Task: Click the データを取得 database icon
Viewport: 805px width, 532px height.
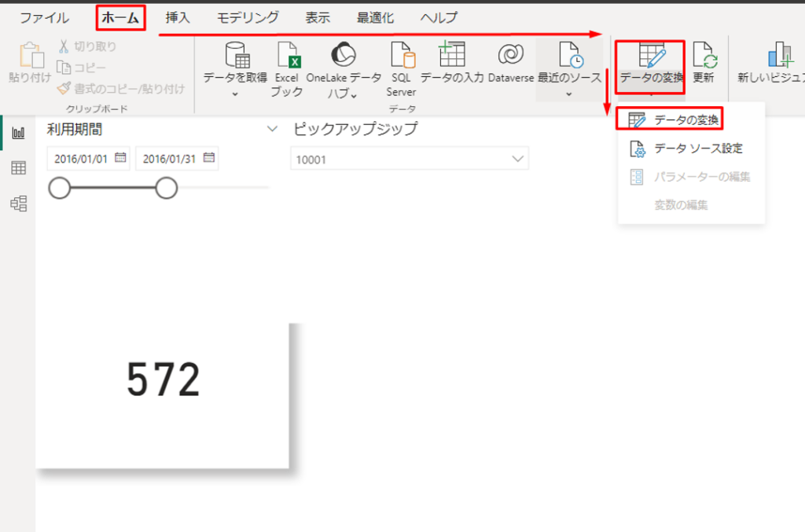Action: (x=237, y=56)
